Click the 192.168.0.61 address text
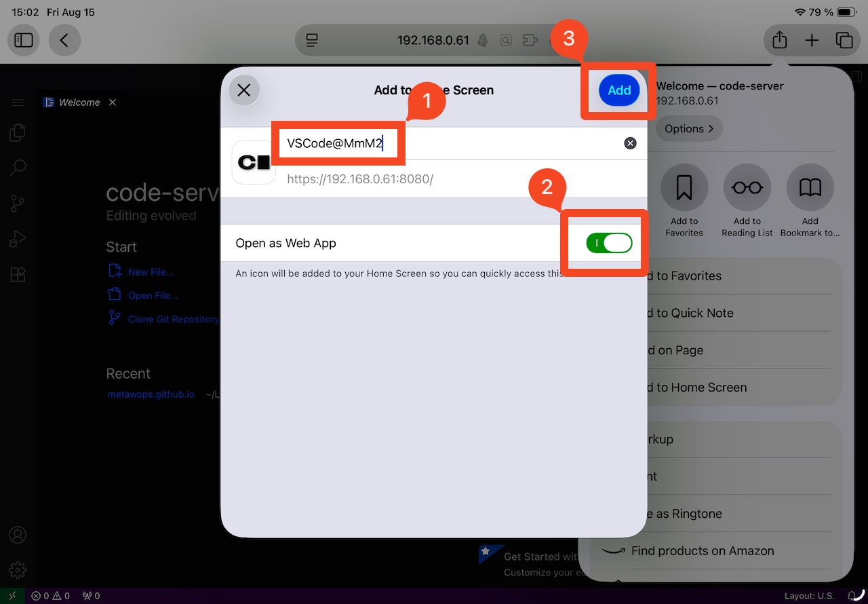Viewport: 868px width, 604px height. [x=433, y=40]
